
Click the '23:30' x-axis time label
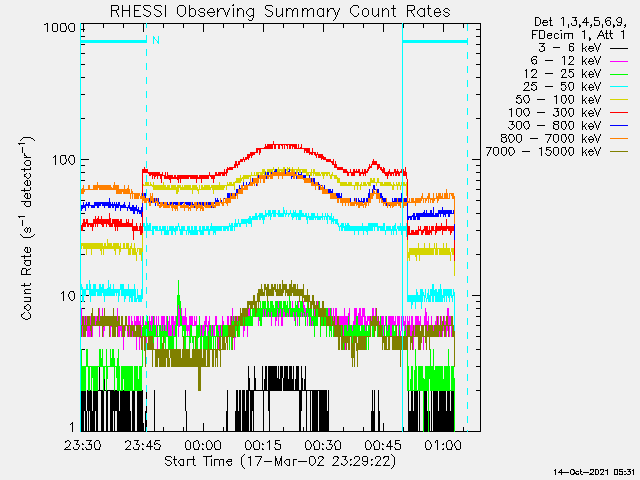[83, 445]
